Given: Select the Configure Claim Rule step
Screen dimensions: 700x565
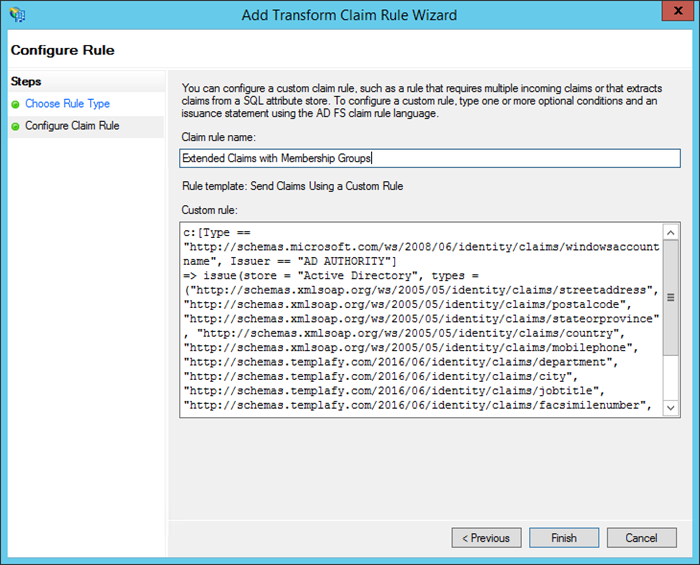Looking at the screenshot, I should (72, 126).
